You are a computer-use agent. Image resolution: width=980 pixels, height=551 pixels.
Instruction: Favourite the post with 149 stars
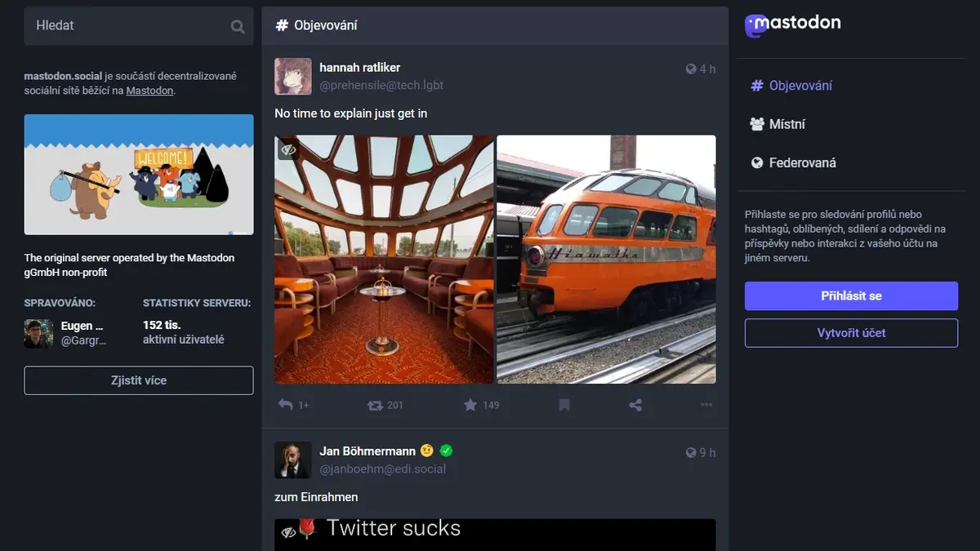(x=470, y=405)
